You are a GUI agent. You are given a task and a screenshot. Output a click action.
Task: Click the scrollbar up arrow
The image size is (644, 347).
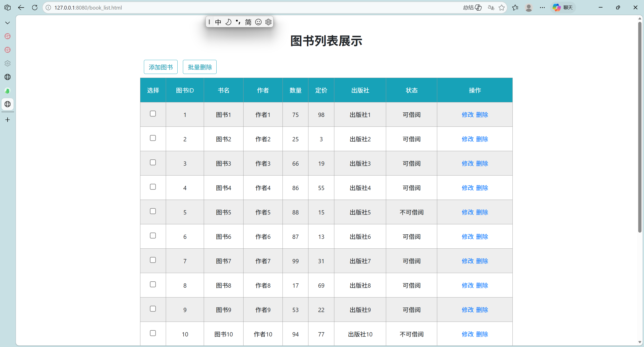640,18
